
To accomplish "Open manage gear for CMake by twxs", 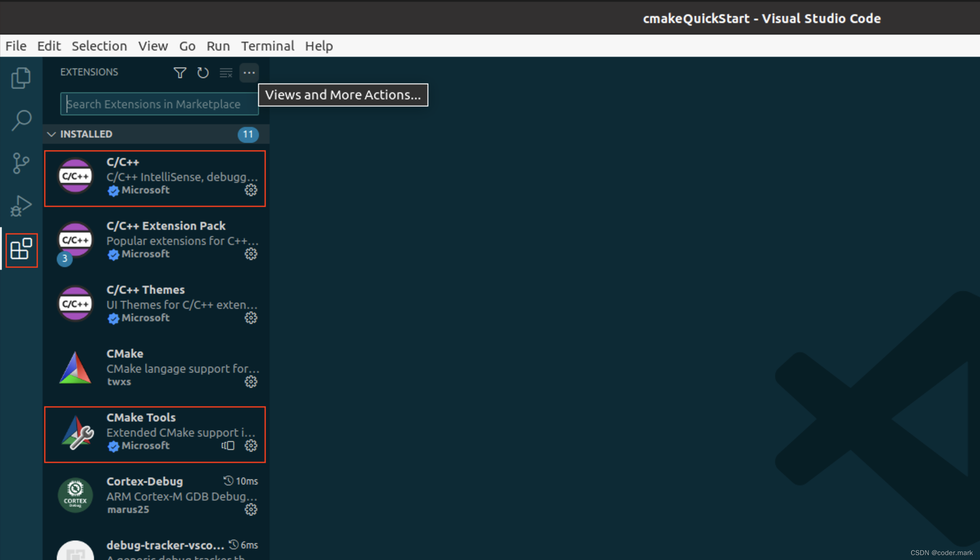I will tap(251, 382).
